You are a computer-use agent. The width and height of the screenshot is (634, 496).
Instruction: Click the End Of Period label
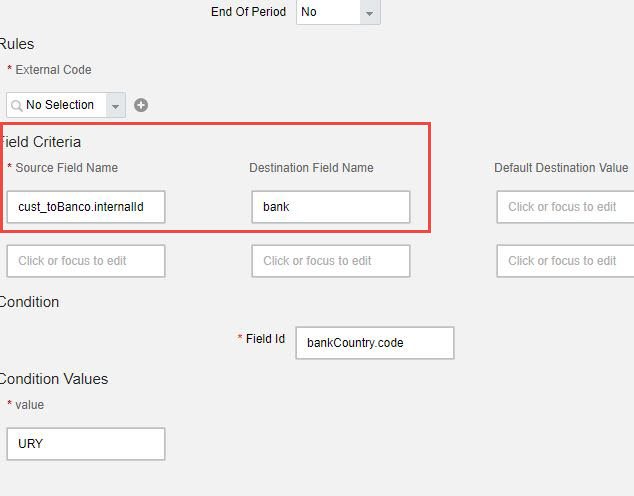248,12
